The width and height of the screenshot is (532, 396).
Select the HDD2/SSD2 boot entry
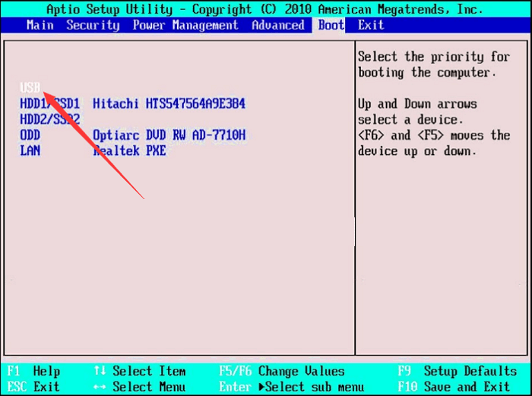coord(50,119)
